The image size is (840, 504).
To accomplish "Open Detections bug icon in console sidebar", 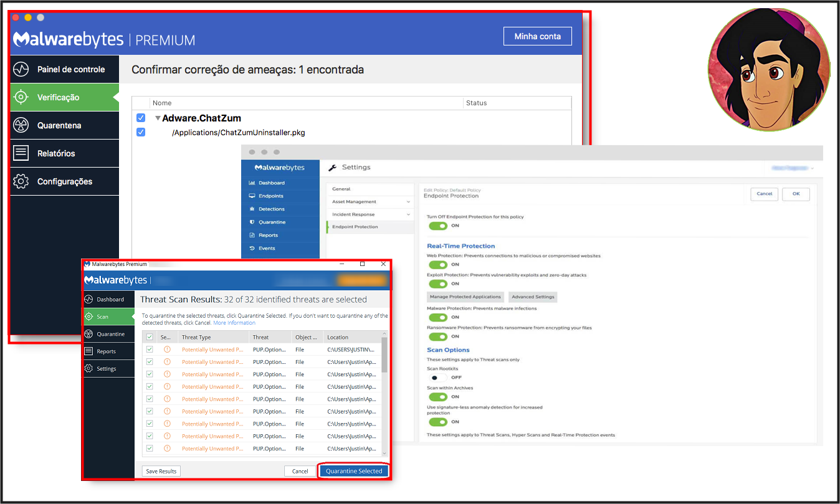I will (x=252, y=209).
